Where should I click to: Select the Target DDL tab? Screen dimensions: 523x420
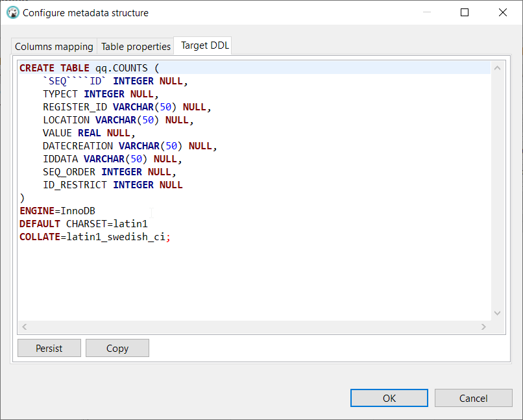tap(202, 46)
